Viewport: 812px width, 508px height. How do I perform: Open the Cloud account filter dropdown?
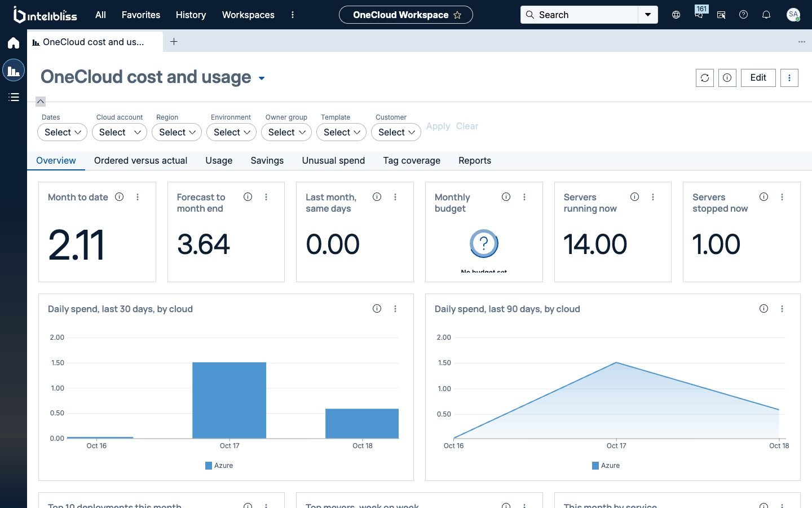coord(120,132)
